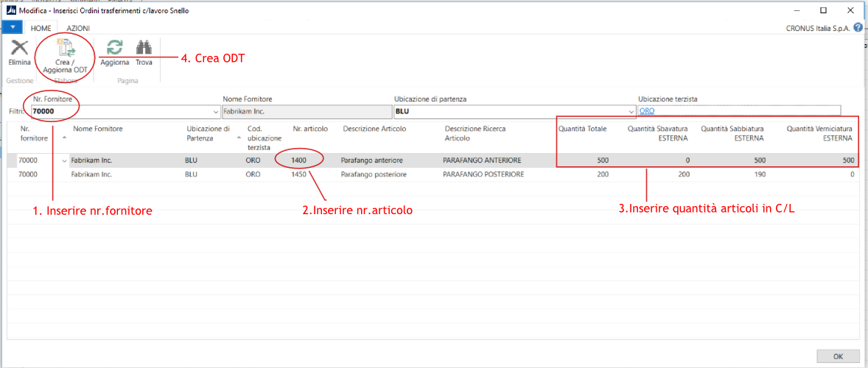Open the ORO link in Ubicazione terzista

[646, 111]
